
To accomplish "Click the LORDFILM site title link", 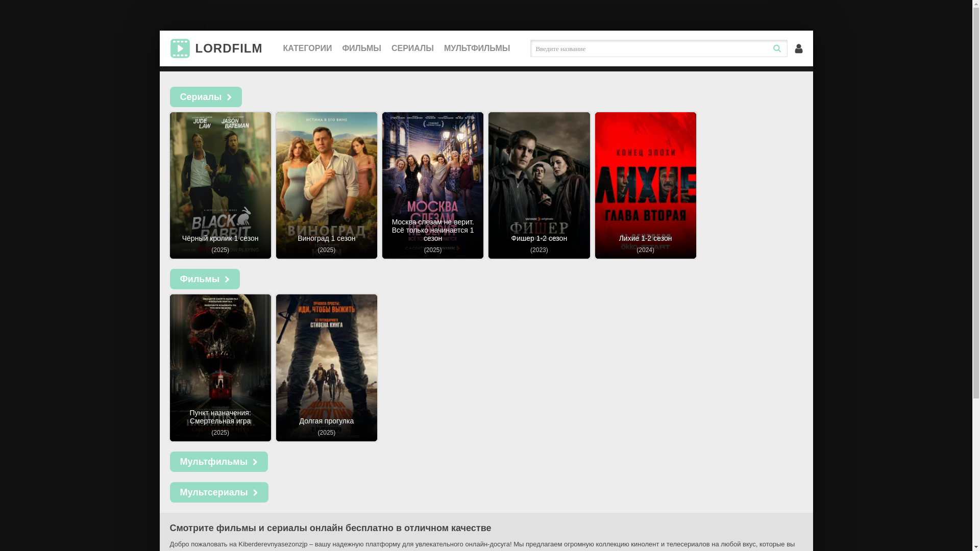I will pos(229,48).
